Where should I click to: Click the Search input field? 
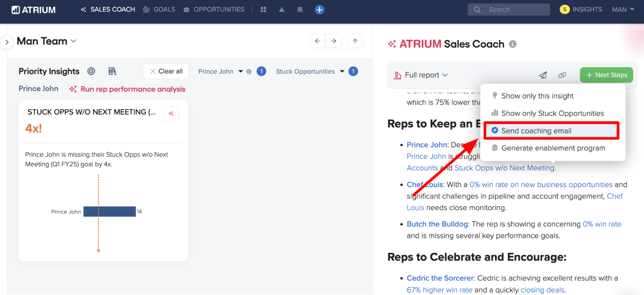[x=509, y=10]
